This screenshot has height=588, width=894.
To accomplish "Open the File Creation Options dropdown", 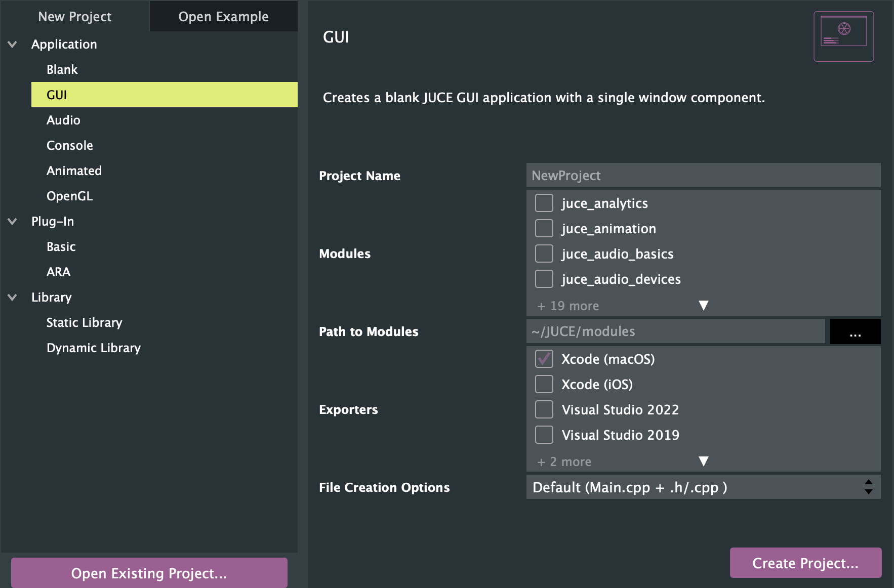I will coord(703,487).
